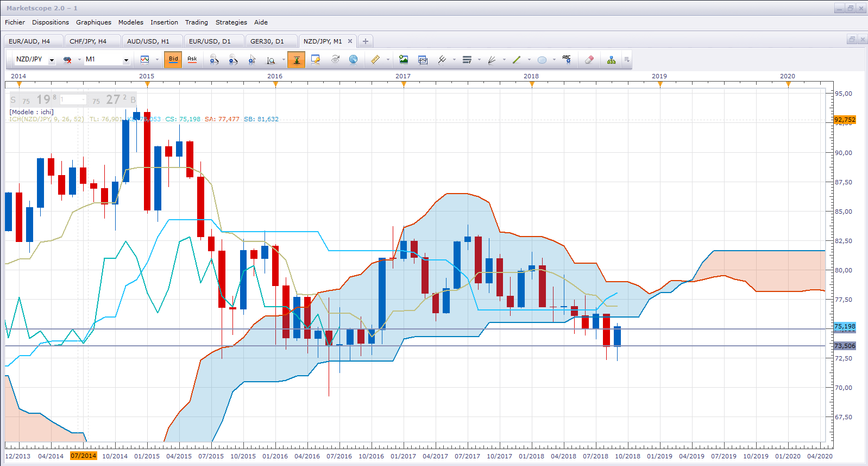
Task: Select the ruler measurement tool
Action: [x=375, y=60]
